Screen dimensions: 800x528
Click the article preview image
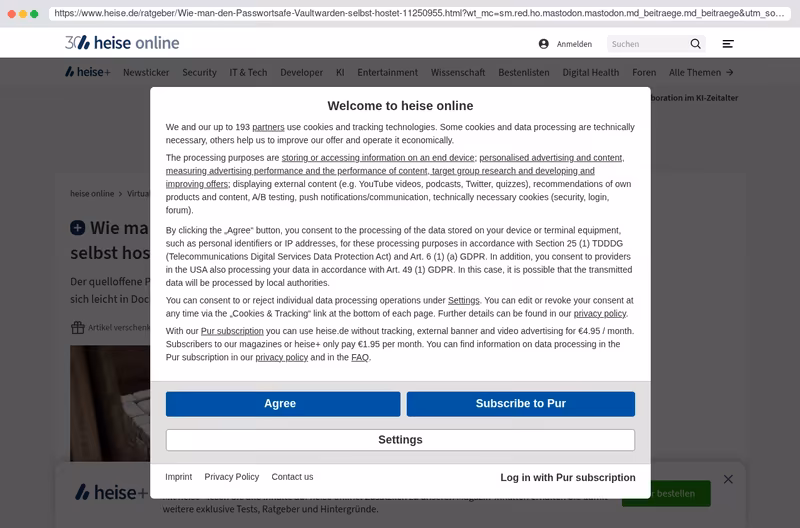(110, 404)
